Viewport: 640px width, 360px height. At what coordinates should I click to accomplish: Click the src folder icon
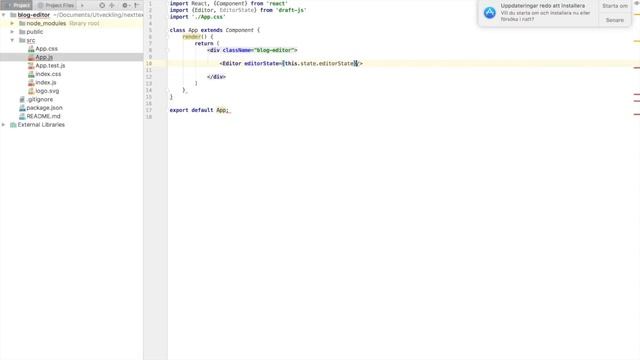(x=22, y=40)
